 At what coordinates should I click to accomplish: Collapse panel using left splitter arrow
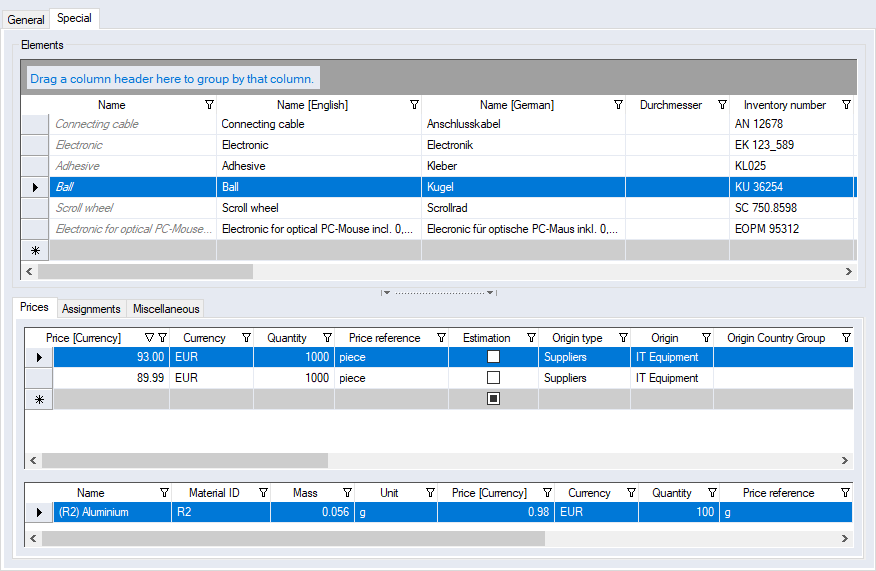(x=387, y=293)
